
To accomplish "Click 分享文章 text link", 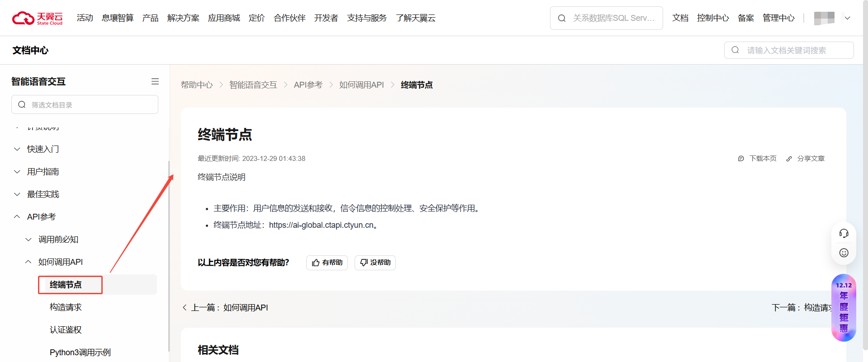I will pyautogui.click(x=811, y=159).
